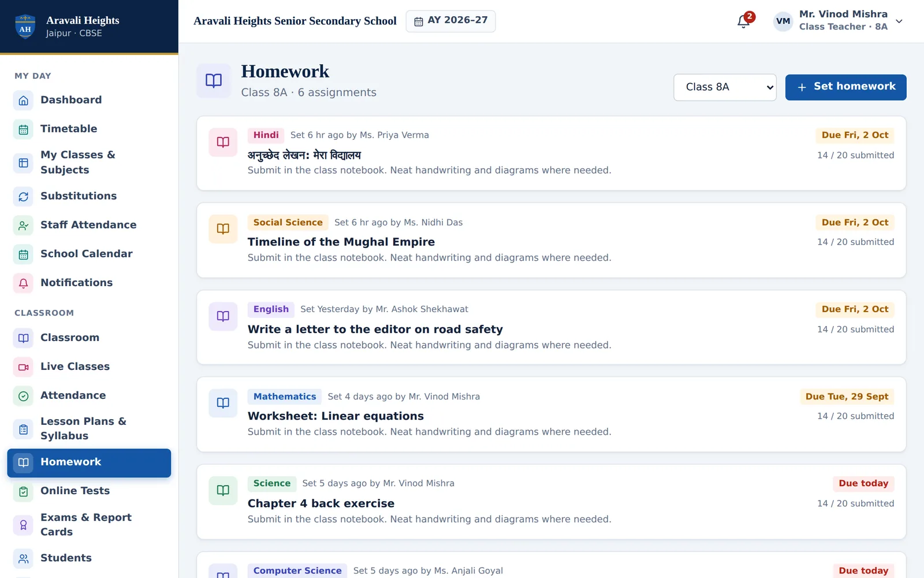Click "Class 8A · 6 assignments" subtitle
The image size is (924, 578).
308,92
